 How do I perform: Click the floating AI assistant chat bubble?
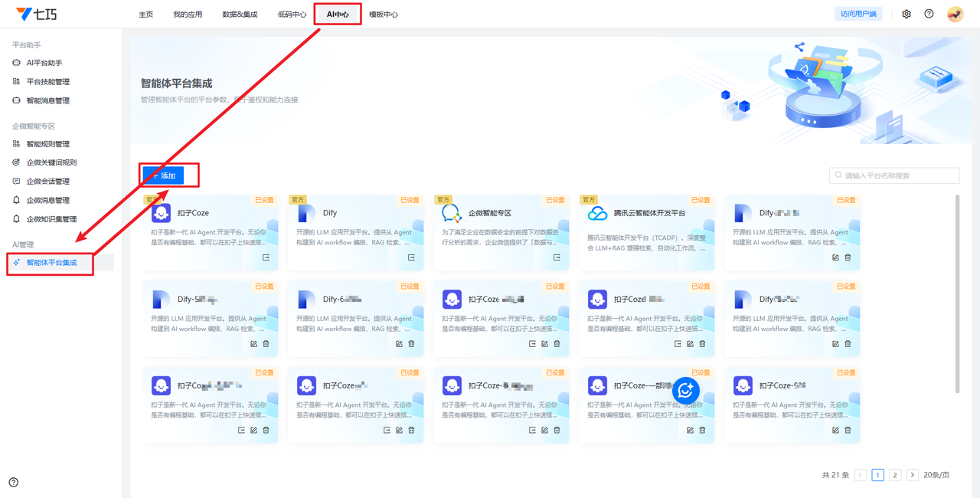685,391
